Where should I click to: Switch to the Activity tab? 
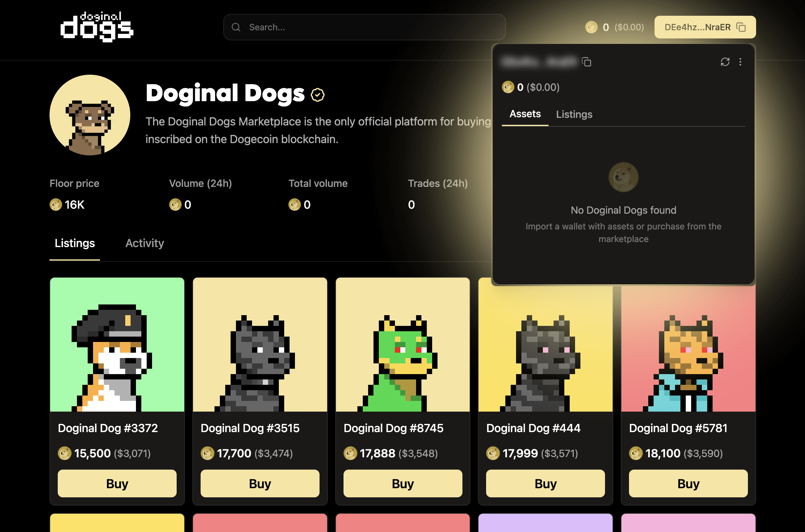[145, 243]
